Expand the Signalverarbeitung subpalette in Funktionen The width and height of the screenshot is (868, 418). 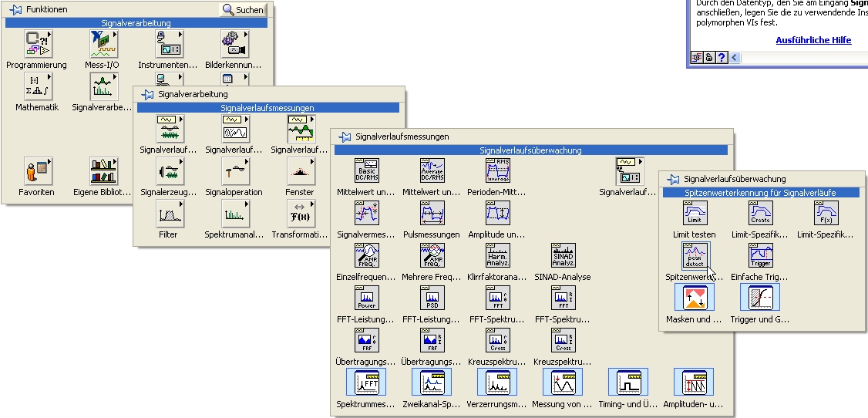[x=104, y=86]
